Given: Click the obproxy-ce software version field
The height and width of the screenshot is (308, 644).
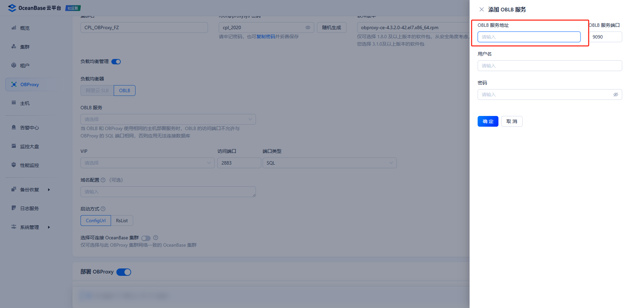Looking at the screenshot, I should pyautogui.click(x=414, y=27).
